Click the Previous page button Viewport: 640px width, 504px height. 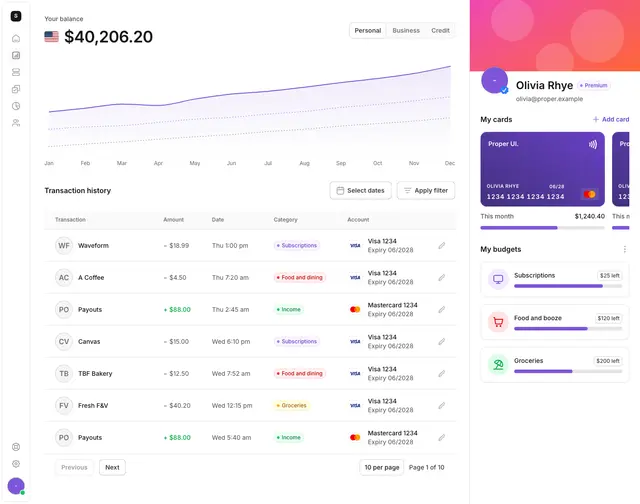[74, 468]
